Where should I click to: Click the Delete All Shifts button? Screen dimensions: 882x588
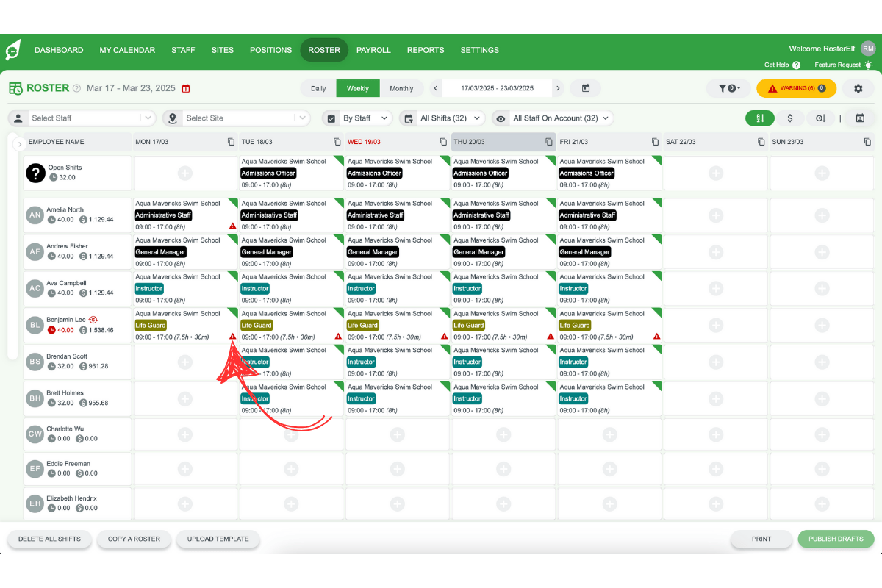click(x=49, y=539)
